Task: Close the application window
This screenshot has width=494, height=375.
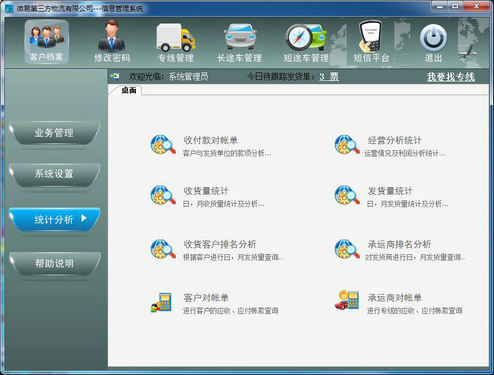Action: (476, 6)
